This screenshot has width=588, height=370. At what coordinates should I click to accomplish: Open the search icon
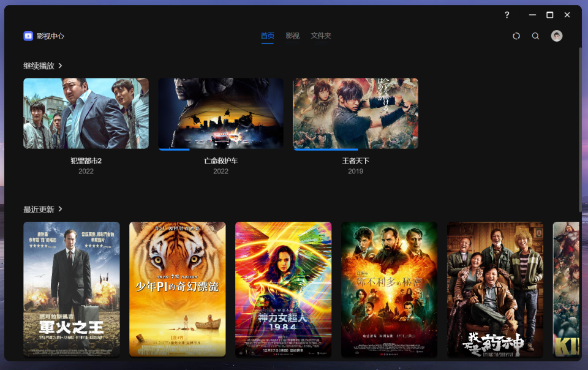535,36
